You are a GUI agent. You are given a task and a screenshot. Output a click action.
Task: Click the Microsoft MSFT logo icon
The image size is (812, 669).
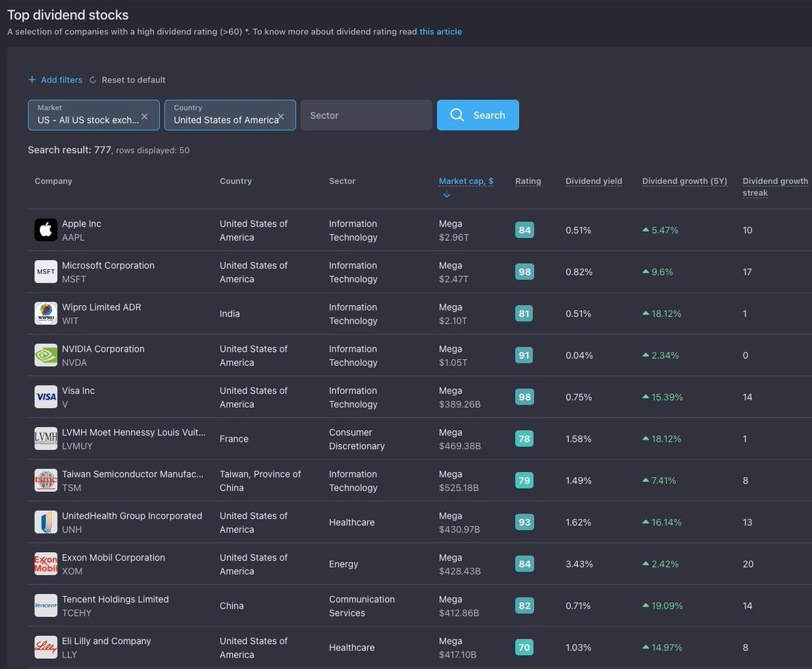pyautogui.click(x=46, y=272)
